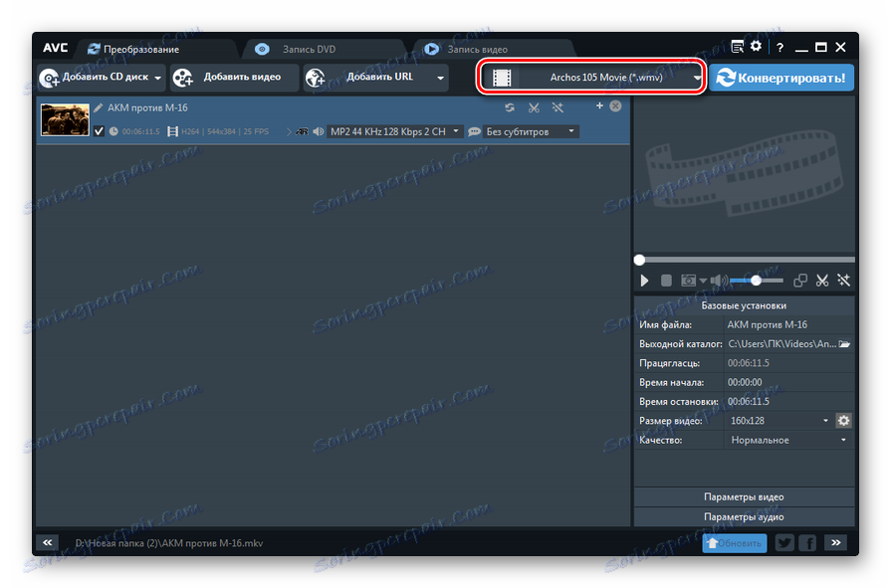Click the refresh arrows icon in the file row
891x588 pixels.
510,107
